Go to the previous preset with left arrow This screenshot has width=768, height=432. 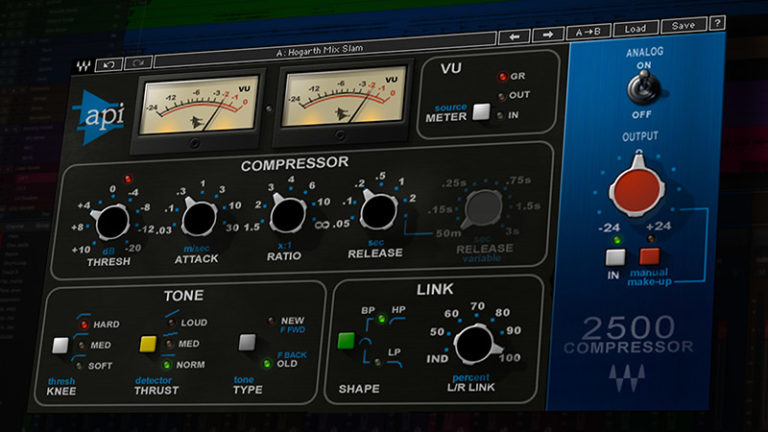(x=515, y=37)
